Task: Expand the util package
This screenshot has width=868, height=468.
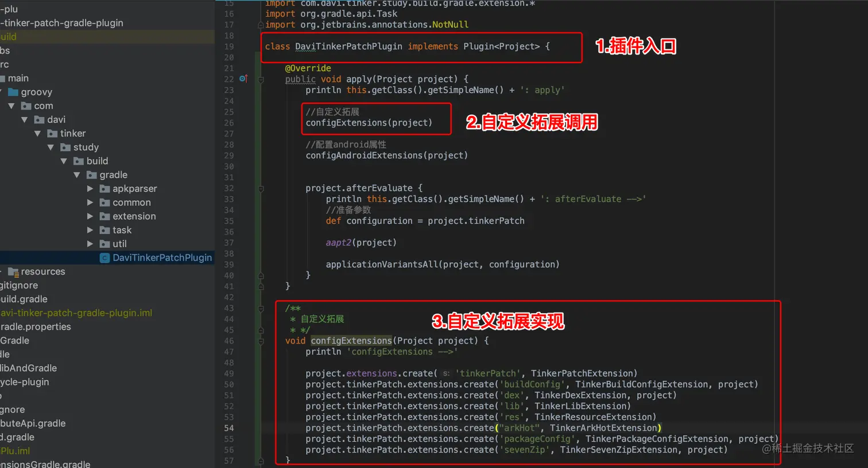Action: pos(90,244)
